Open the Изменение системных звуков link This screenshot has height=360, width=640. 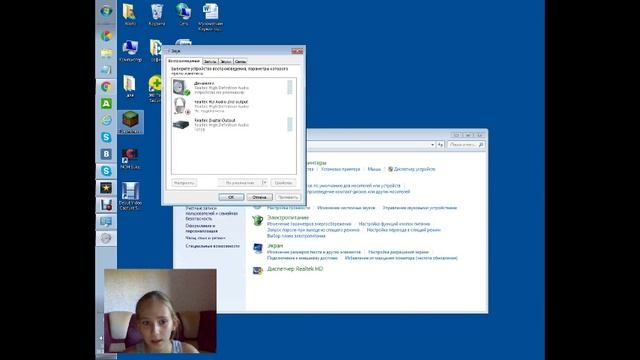[346, 208]
